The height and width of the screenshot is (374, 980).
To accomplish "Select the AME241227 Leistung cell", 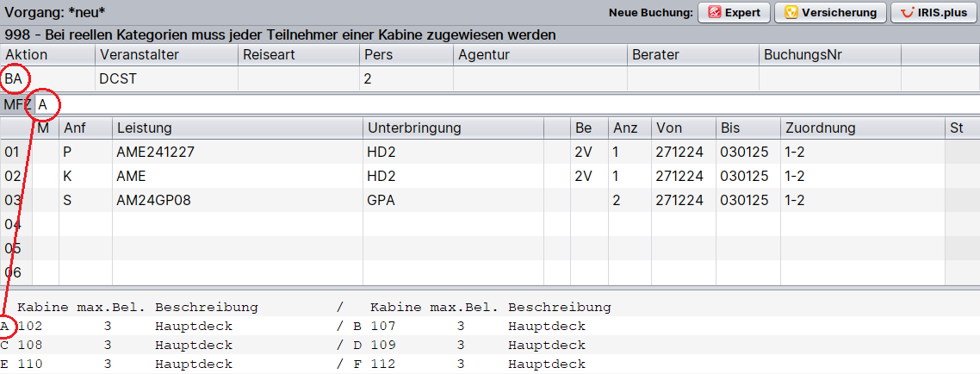I will click(x=237, y=152).
